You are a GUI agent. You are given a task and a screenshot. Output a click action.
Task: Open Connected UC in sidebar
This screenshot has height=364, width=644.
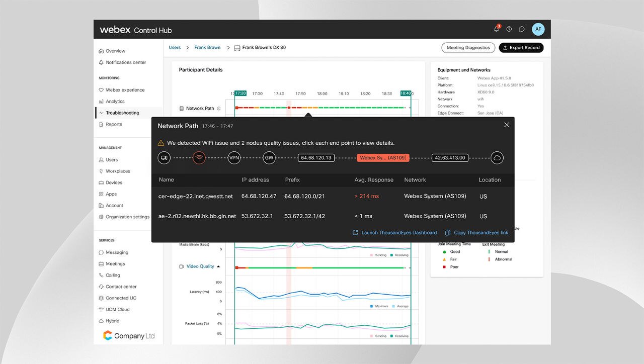(117, 298)
